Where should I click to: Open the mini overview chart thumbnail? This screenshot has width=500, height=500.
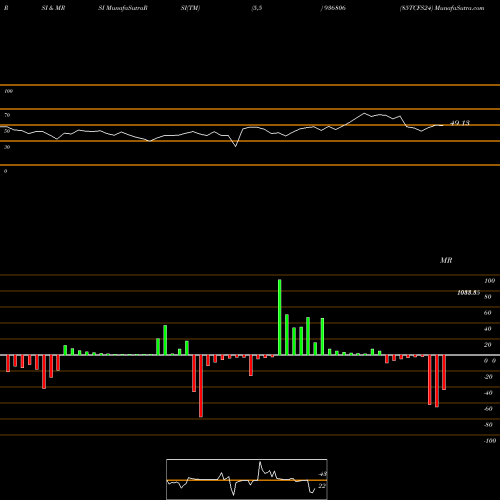pyautogui.click(x=247, y=479)
